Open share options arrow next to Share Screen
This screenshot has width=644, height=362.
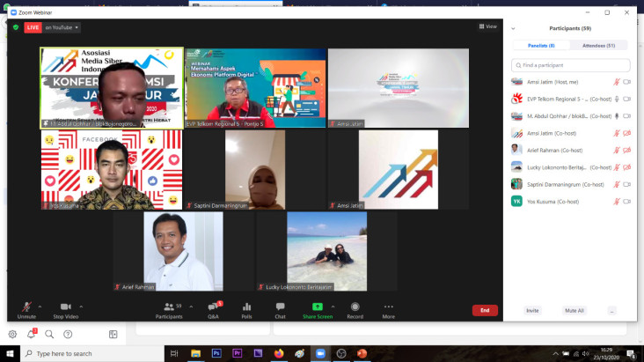(x=333, y=307)
